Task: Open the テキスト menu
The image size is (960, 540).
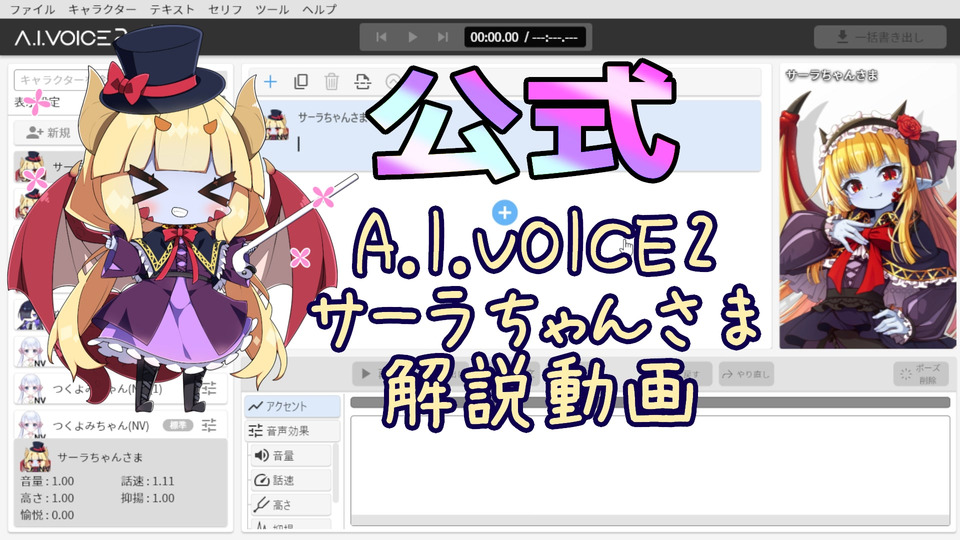Action: [172, 9]
